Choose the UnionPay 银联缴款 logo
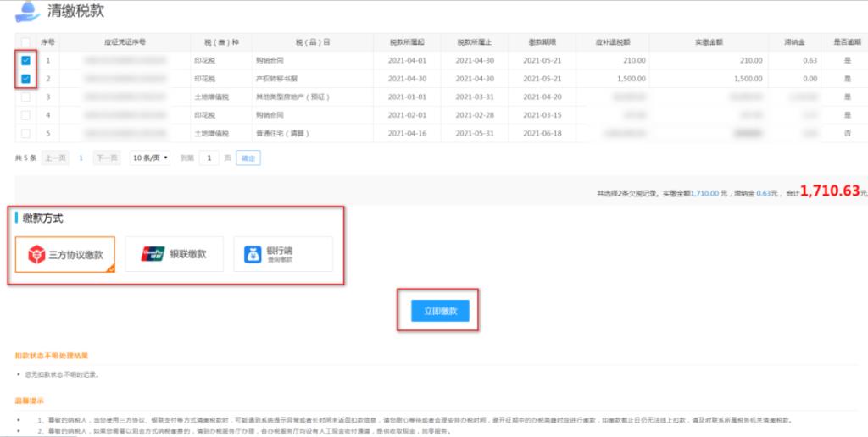 (153, 254)
